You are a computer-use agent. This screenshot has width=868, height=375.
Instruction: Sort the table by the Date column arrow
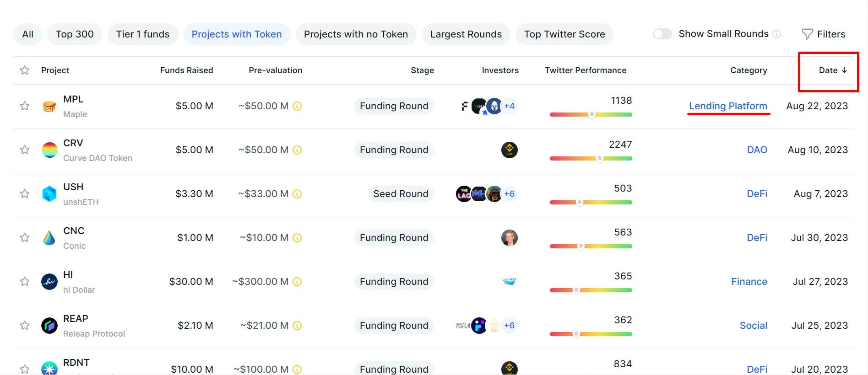(844, 70)
